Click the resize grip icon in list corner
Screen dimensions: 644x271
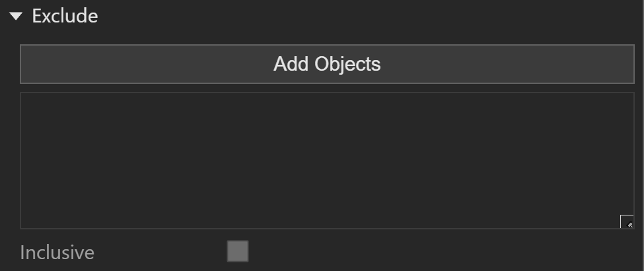click(x=627, y=221)
